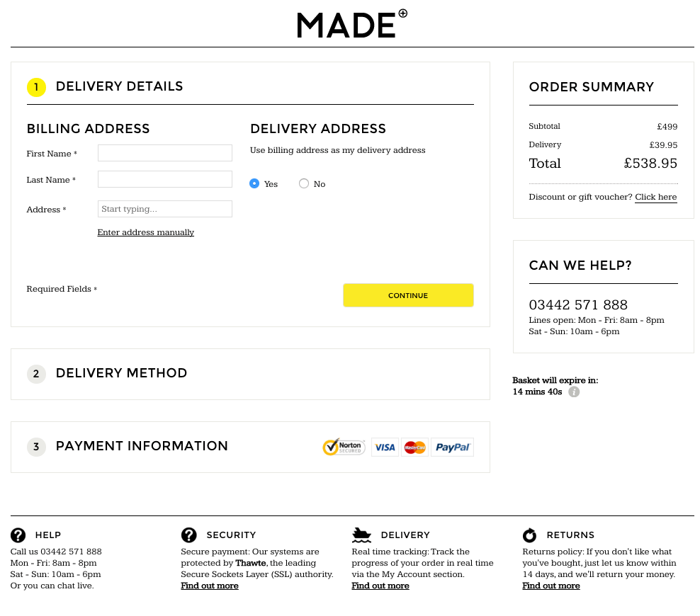
Task: Click the MasterCard icon
Action: (x=414, y=447)
